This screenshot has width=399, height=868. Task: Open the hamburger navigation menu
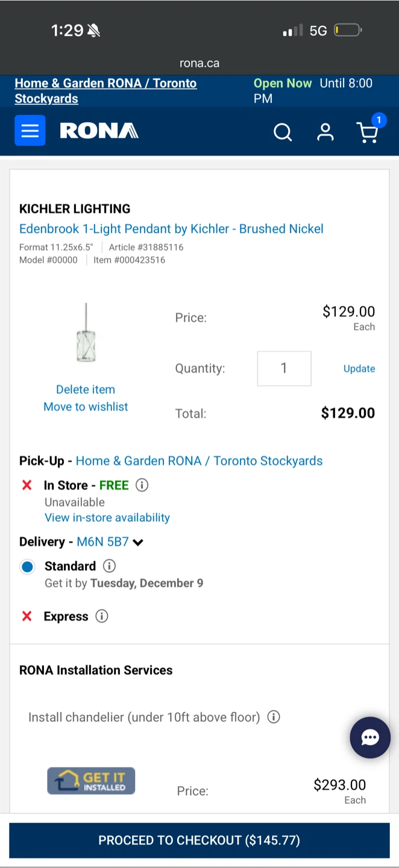(30, 130)
